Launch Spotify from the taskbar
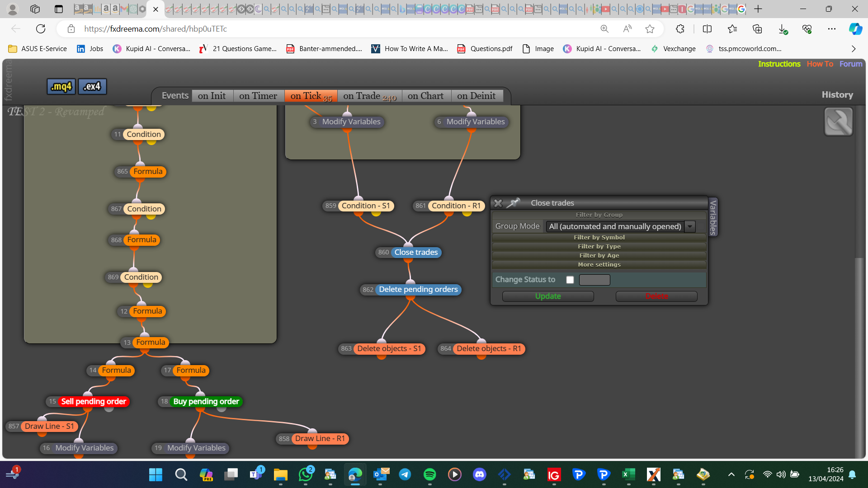Screen dimensions: 868x488 (429, 474)
